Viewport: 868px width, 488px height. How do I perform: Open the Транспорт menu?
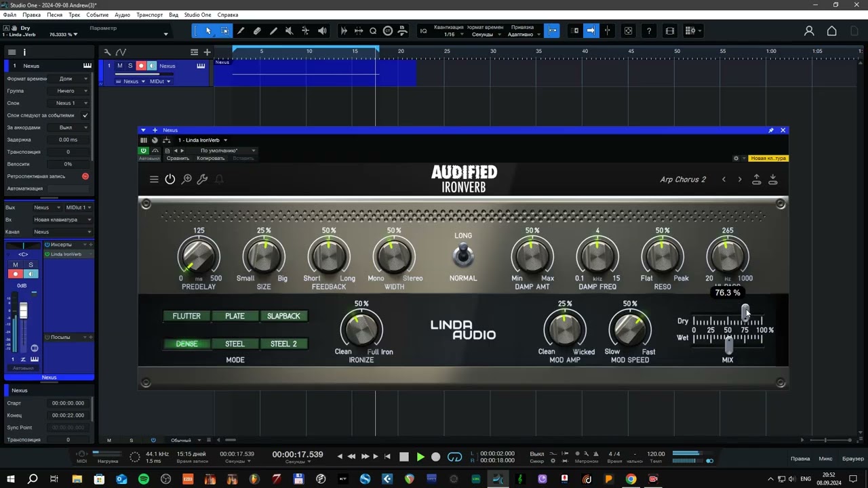(149, 15)
